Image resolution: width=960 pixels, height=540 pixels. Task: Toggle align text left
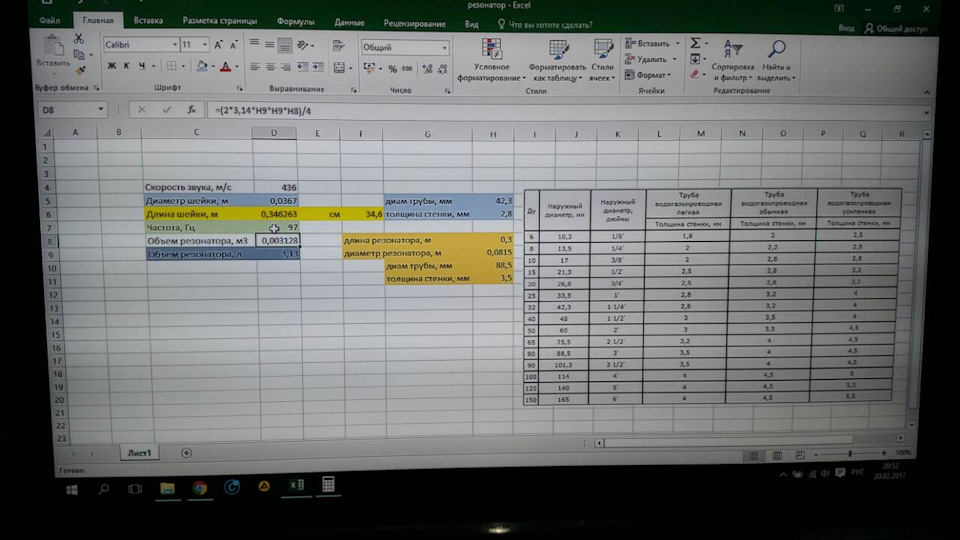[x=255, y=67]
